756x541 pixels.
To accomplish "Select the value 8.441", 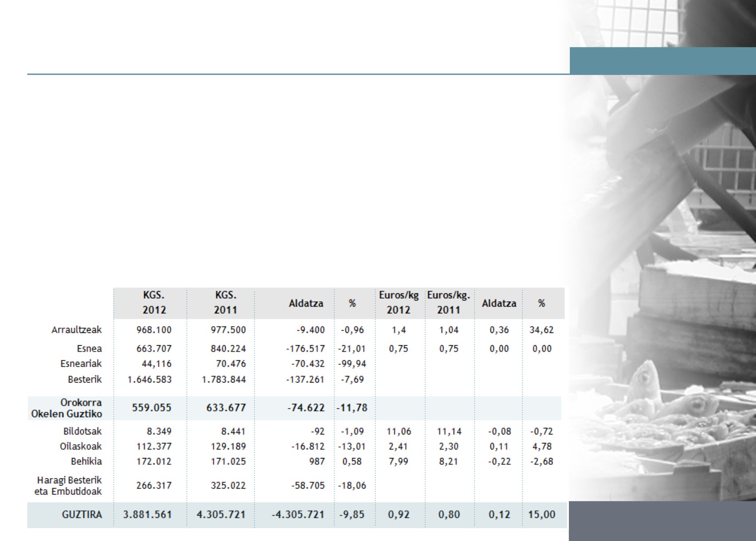I will [x=233, y=431].
